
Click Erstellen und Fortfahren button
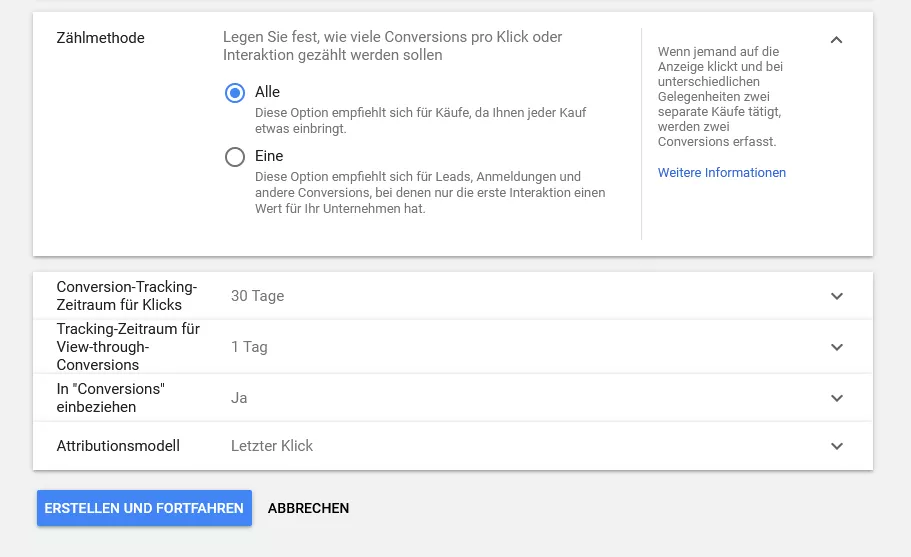pos(144,508)
